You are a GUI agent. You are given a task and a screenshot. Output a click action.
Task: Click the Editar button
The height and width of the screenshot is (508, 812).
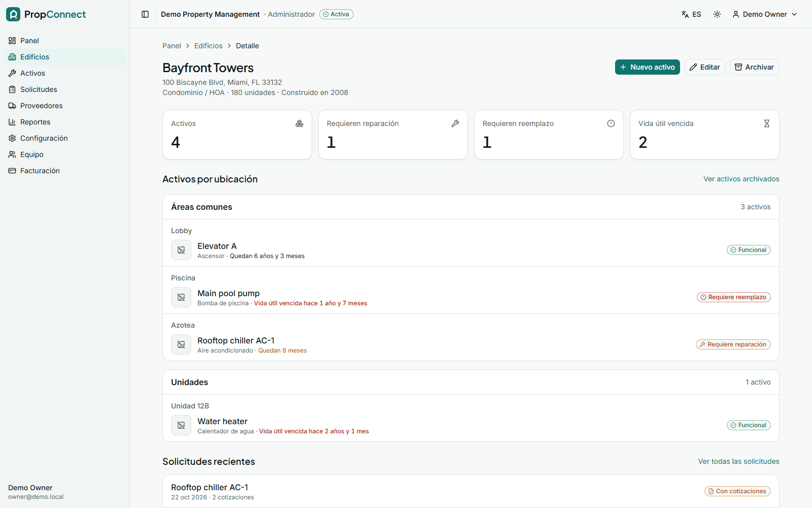click(x=705, y=67)
